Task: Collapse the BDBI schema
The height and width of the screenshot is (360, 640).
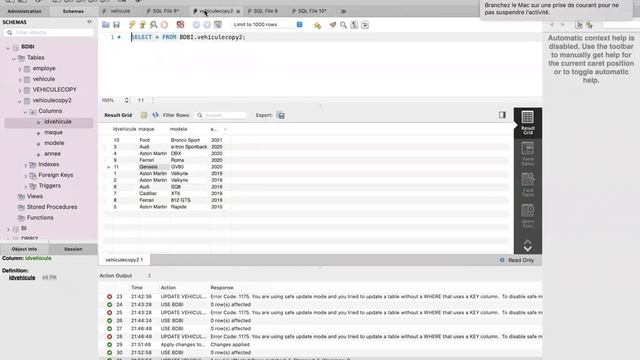Action: (8, 47)
